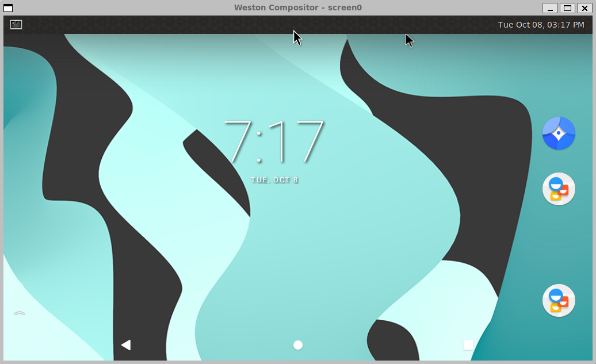Viewport: 596px width, 364px height.
Task: Close the Weston Compositor window
Action: 584,7
